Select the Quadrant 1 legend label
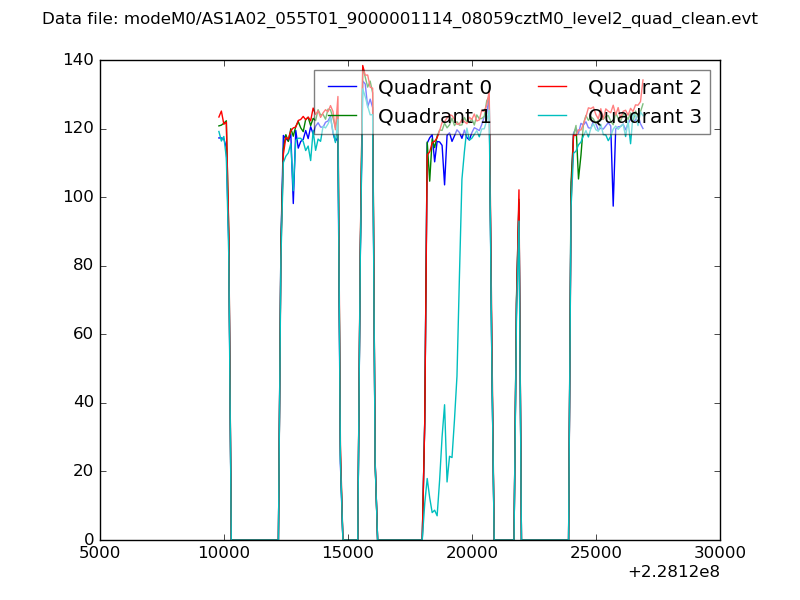Viewport: 800px width, 600px height. pyautogui.click(x=434, y=116)
